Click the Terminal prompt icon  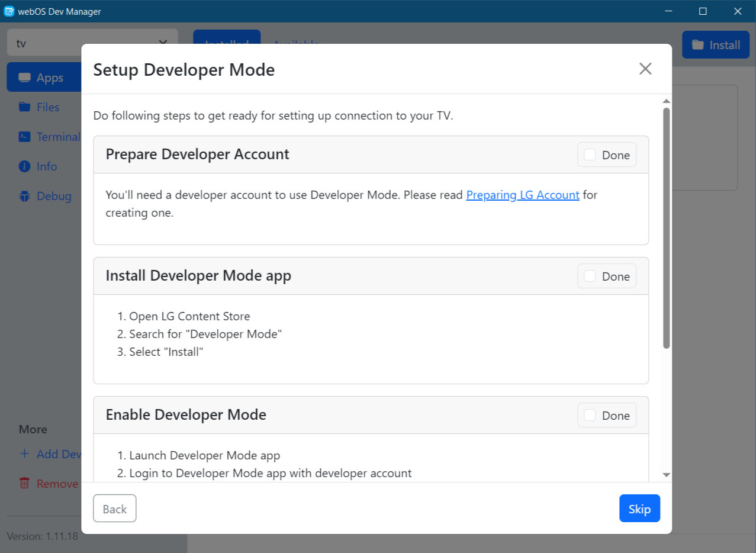coord(24,137)
